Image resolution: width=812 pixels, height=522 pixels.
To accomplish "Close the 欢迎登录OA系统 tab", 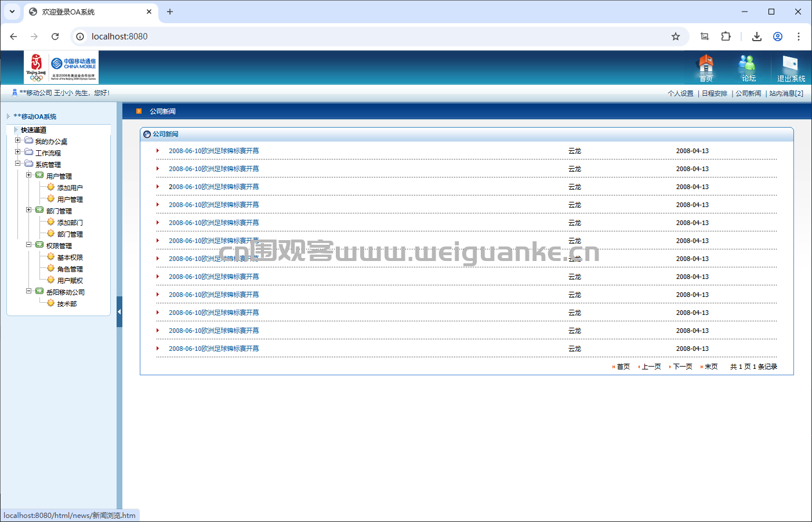I will tap(149, 12).
